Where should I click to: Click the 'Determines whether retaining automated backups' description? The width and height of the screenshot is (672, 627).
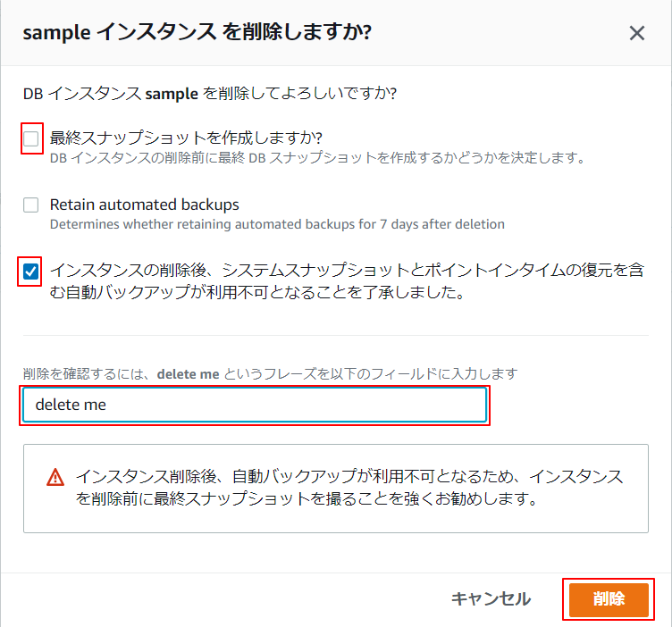tap(277, 224)
